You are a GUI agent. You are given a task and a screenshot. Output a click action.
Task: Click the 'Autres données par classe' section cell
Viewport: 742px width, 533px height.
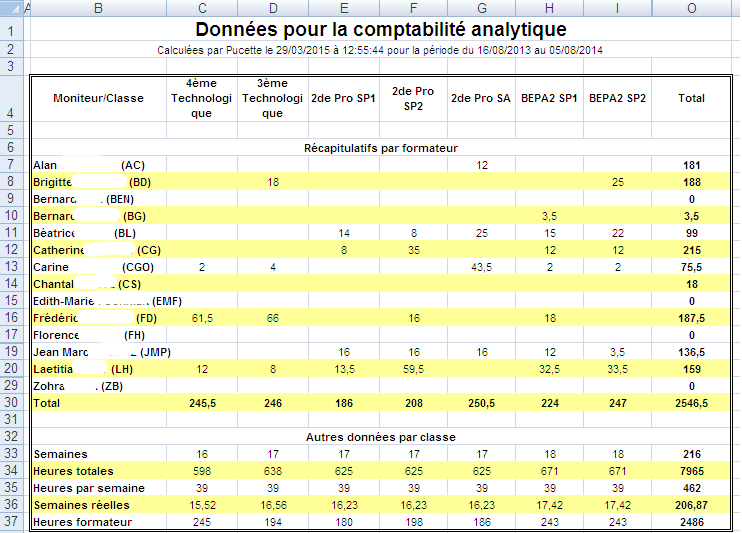[x=380, y=437]
